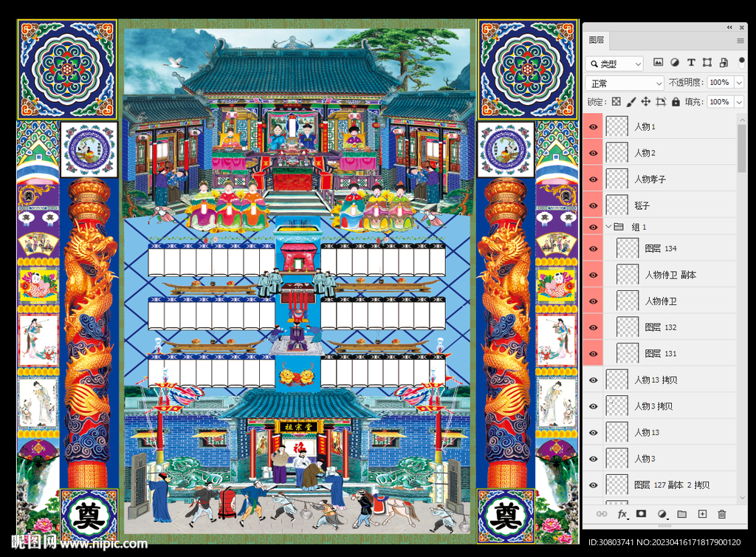This screenshot has width=756, height=557.
Task: Hide the 人物13 layer
Action: tap(593, 433)
